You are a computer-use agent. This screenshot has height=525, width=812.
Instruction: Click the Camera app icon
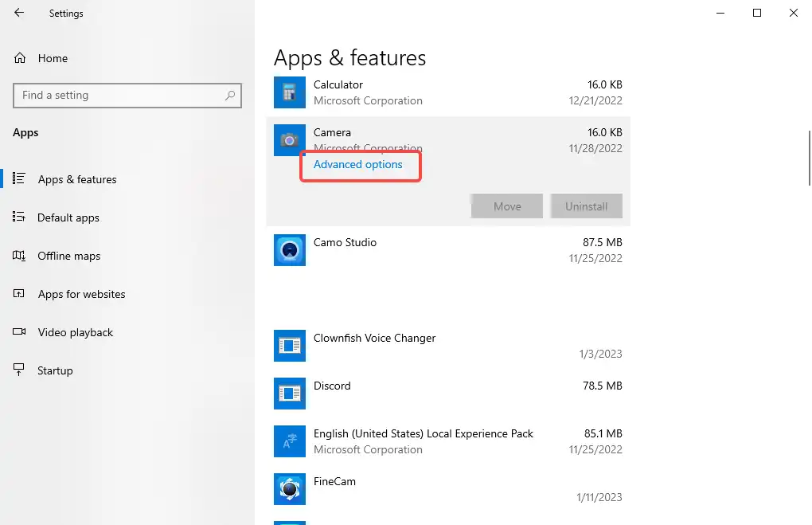290,140
